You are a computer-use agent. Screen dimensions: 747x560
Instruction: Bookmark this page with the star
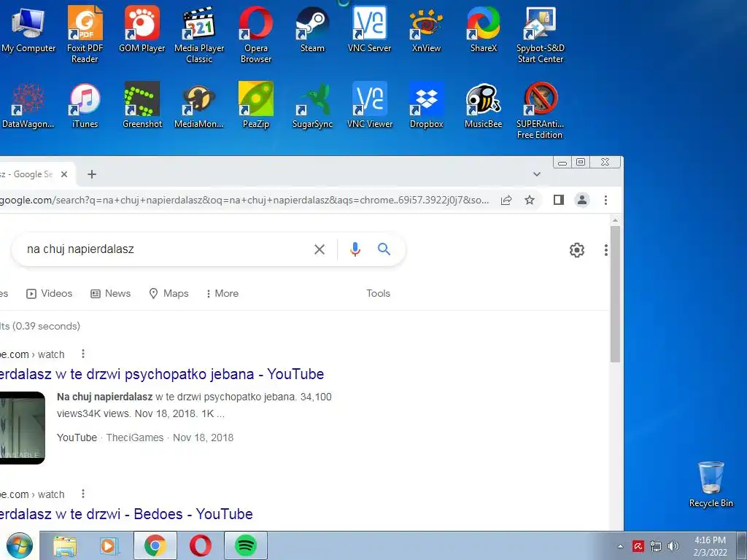(530, 200)
